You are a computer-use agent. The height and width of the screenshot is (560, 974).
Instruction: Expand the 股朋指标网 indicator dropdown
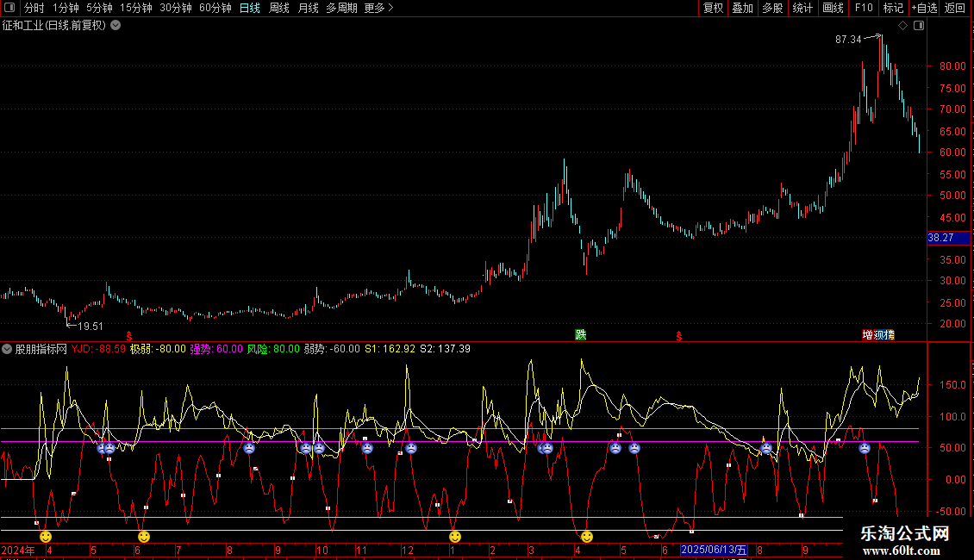(7, 349)
